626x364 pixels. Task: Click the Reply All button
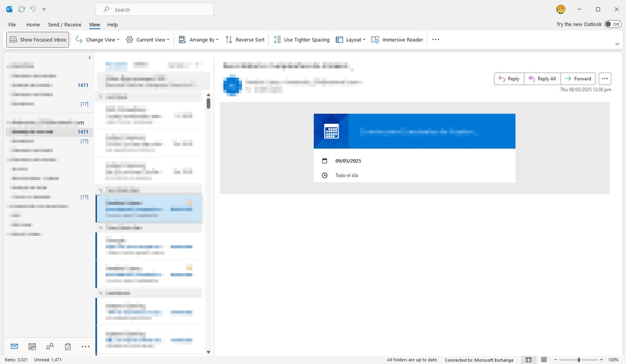coord(542,78)
